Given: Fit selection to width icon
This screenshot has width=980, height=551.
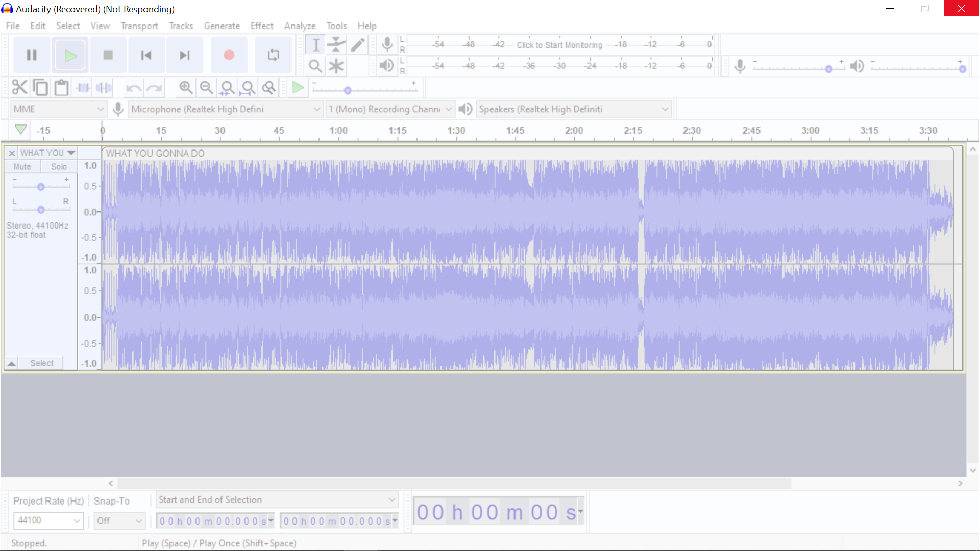Looking at the screenshot, I should [227, 88].
